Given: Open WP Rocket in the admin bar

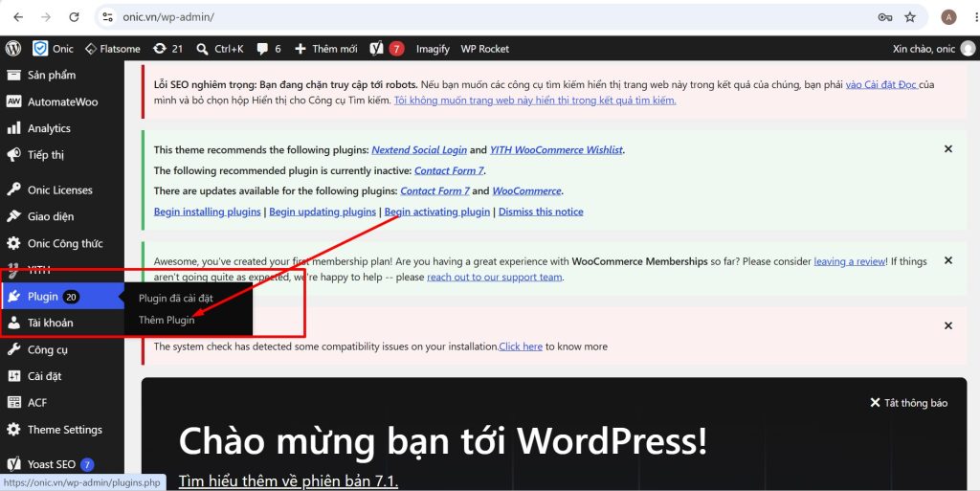Looking at the screenshot, I should tap(485, 48).
